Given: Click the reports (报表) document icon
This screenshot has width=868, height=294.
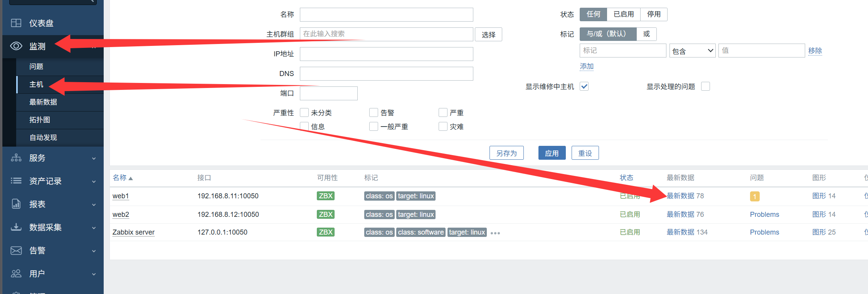Looking at the screenshot, I should [x=16, y=204].
